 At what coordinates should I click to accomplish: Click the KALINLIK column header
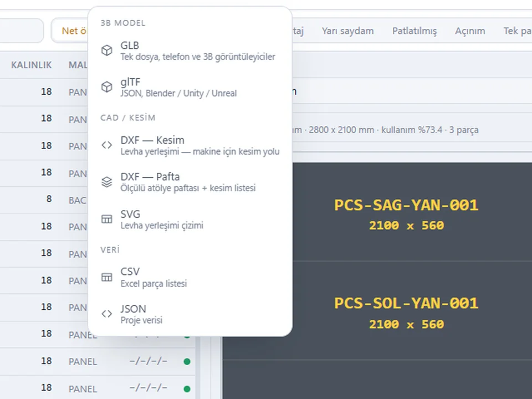point(31,65)
